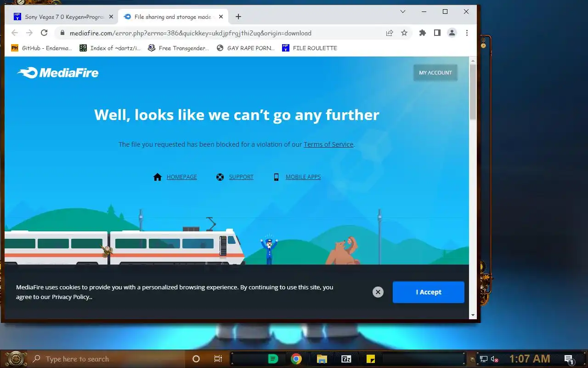Open Sticky Notes on the taskbar
Viewport: 588px width, 368px height.
(x=371, y=359)
